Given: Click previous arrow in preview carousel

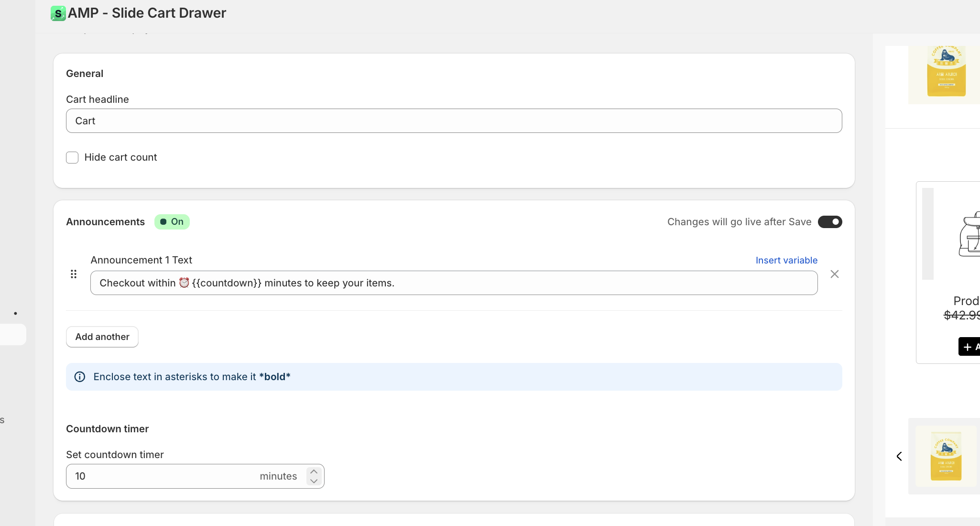Looking at the screenshot, I should (899, 456).
